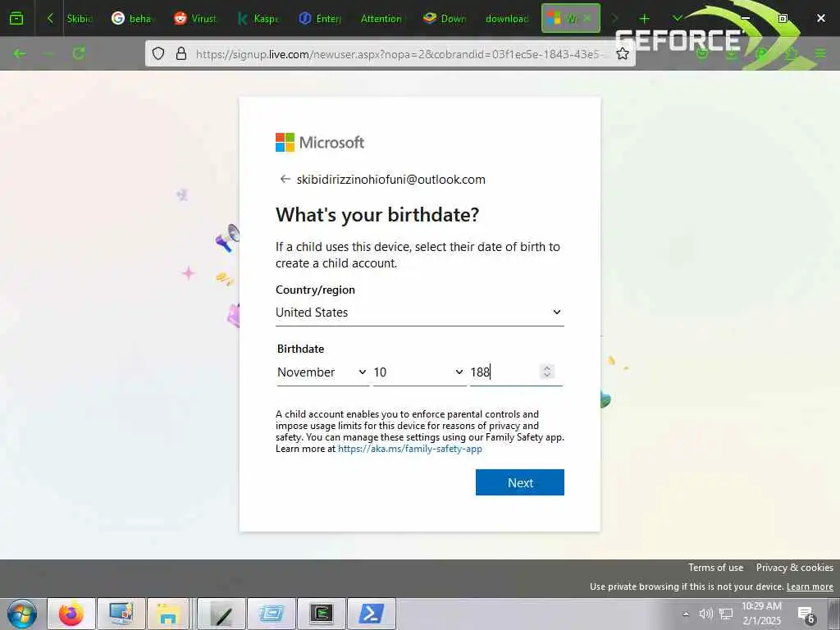
Task: Open a new tab with plus icon
Action: pyautogui.click(x=644, y=18)
